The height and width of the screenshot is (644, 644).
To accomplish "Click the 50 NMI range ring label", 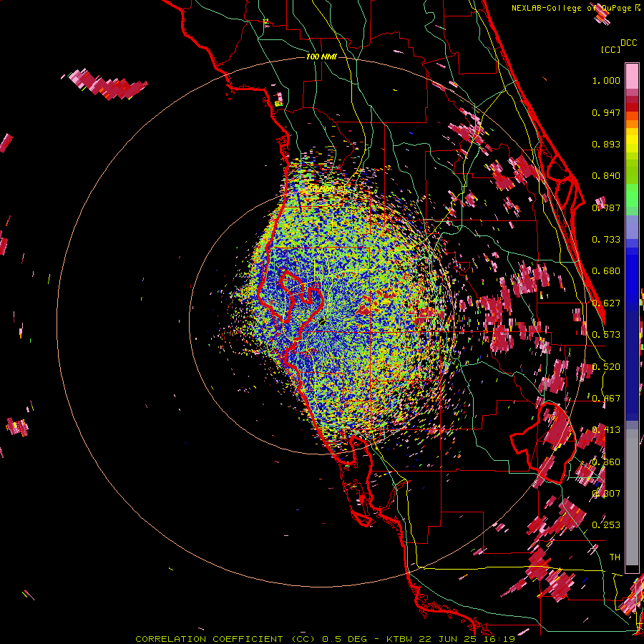I will coord(321,189).
